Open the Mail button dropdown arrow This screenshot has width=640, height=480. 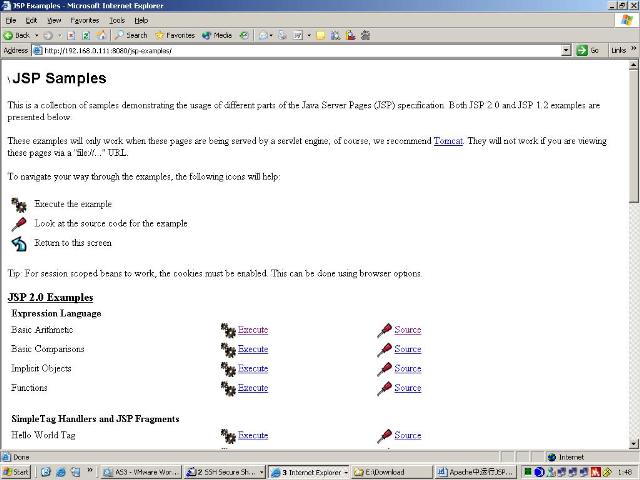(x=271, y=36)
